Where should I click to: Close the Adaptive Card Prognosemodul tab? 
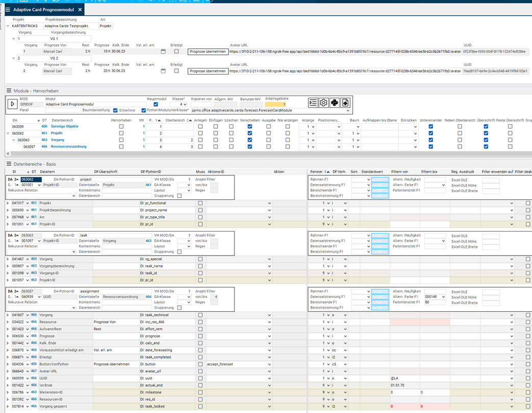[80, 9]
